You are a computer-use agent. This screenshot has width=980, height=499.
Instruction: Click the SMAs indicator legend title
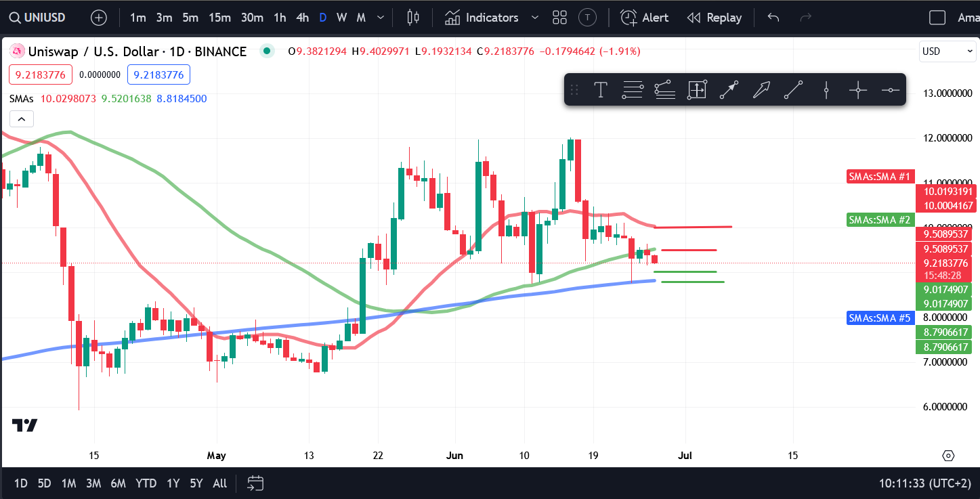[x=22, y=99]
